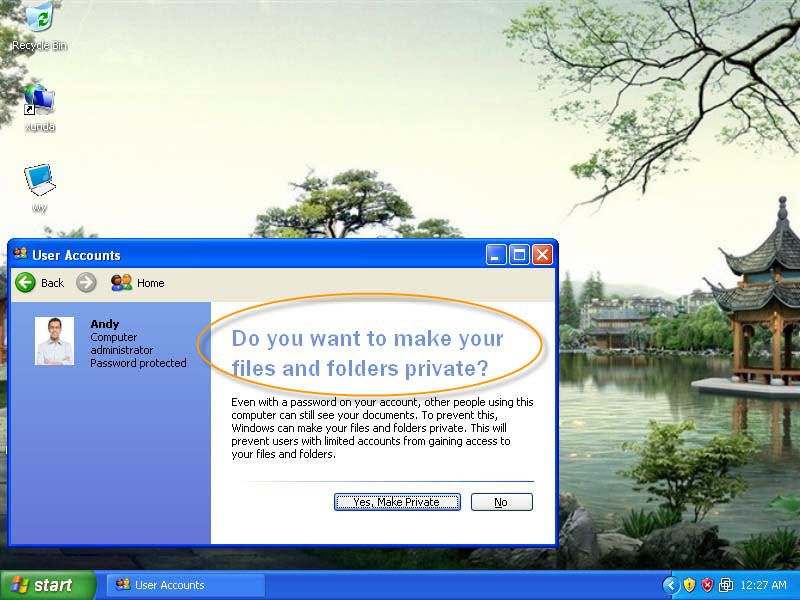Open the network connection tray icon
The height and width of the screenshot is (600, 800).
click(726, 585)
